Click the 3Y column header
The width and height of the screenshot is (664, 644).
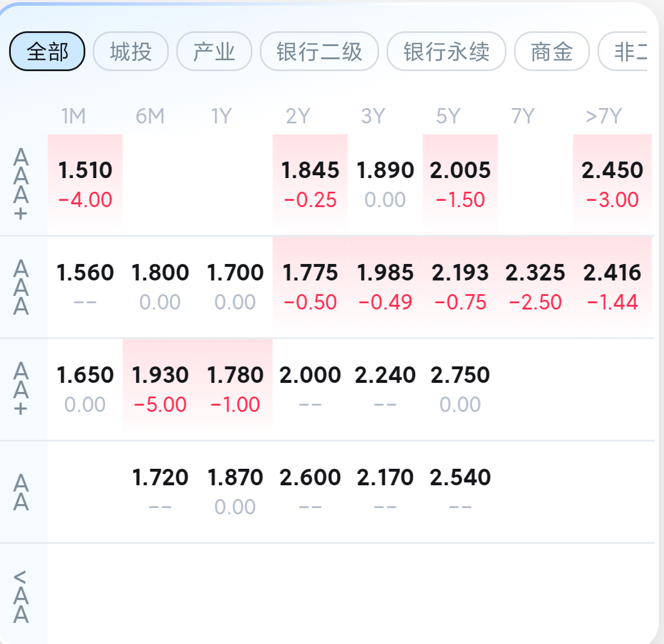(x=373, y=117)
